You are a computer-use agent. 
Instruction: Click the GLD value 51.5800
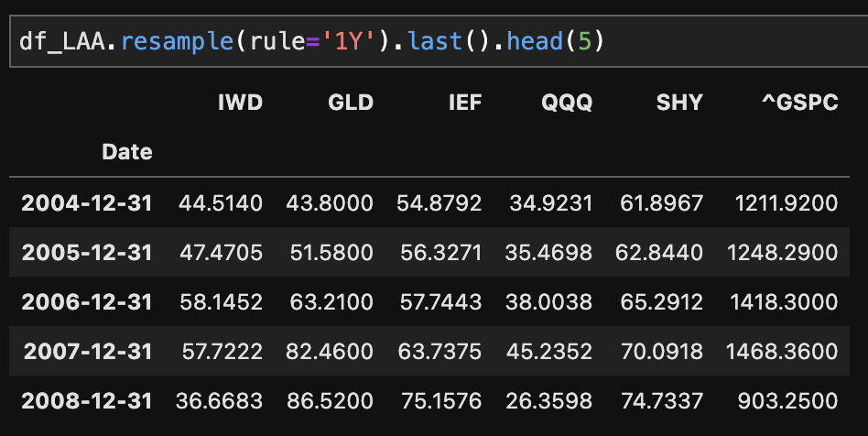coord(331,253)
